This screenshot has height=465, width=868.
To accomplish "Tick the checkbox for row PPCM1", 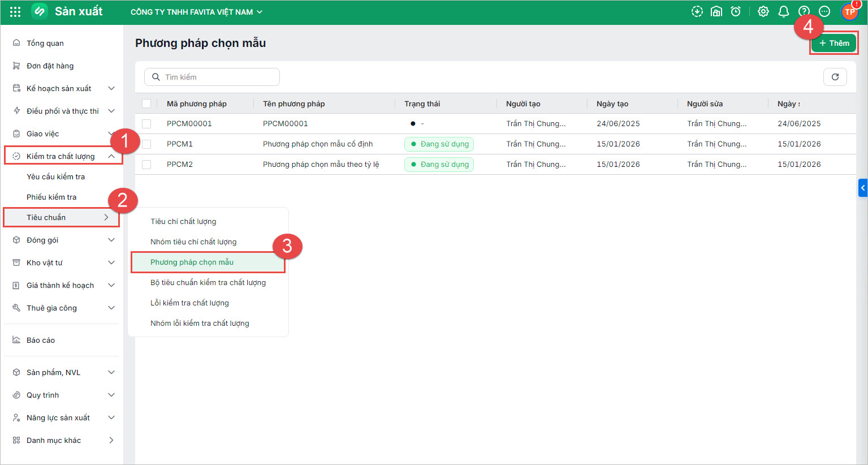I will (146, 144).
